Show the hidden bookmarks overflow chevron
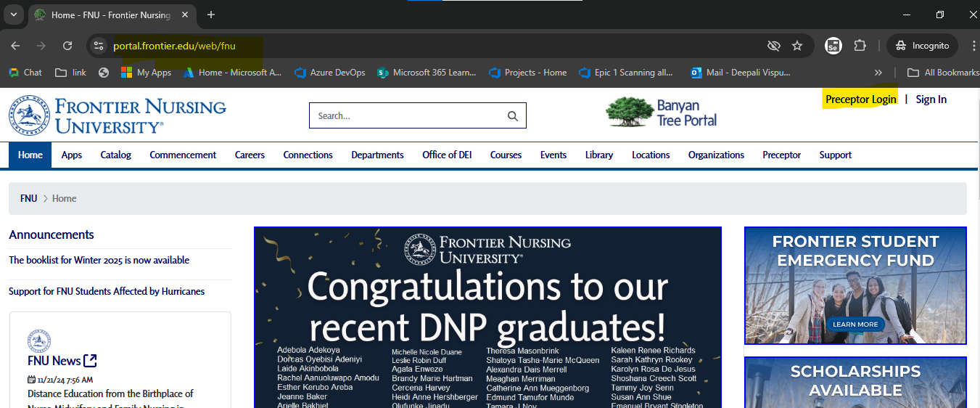Viewport: 980px width, 408px height. [878, 73]
